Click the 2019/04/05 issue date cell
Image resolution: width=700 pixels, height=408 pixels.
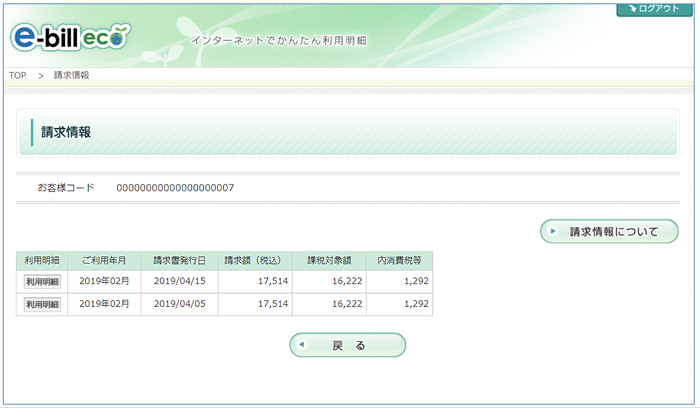(x=179, y=304)
